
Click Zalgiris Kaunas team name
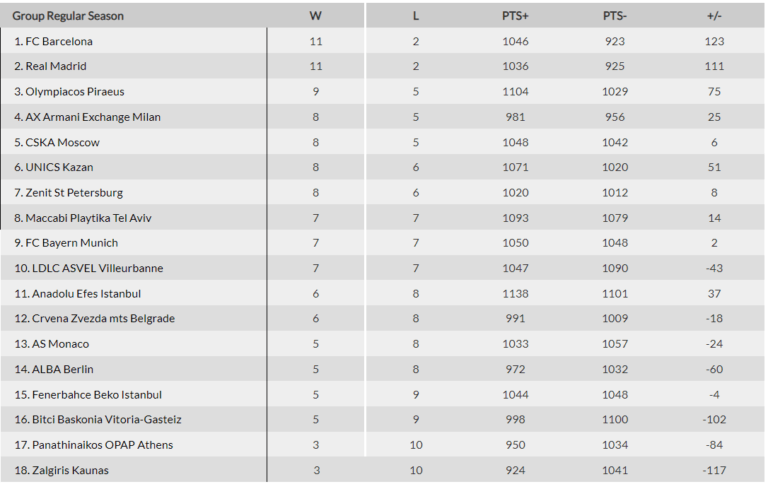click(x=66, y=470)
